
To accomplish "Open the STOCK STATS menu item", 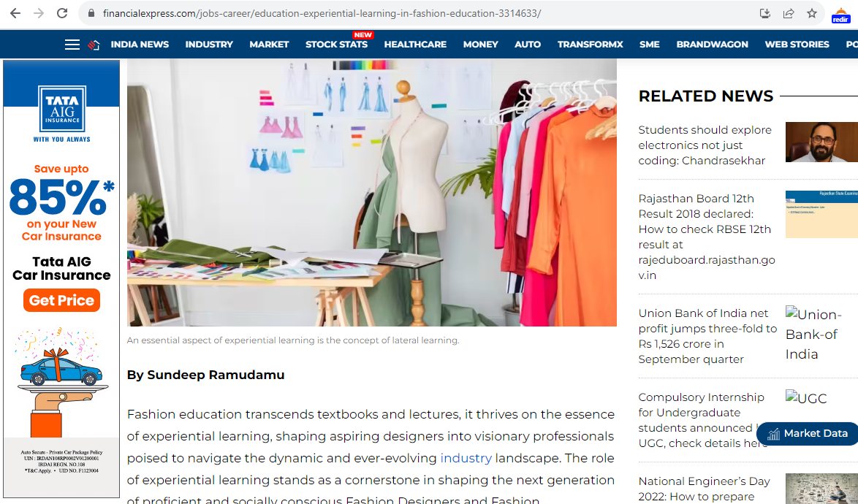I will (x=336, y=45).
